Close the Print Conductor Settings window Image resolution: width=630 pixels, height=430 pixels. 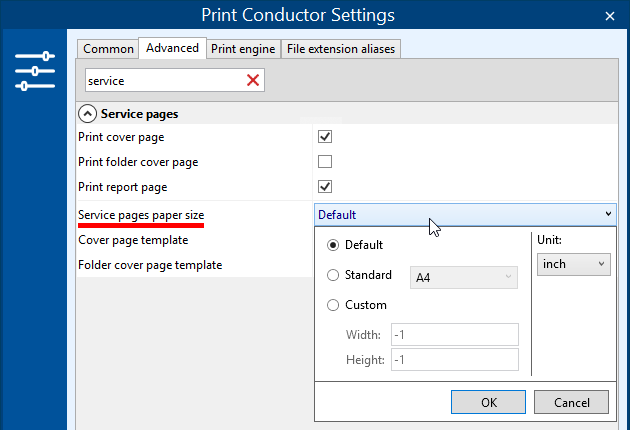point(610,16)
